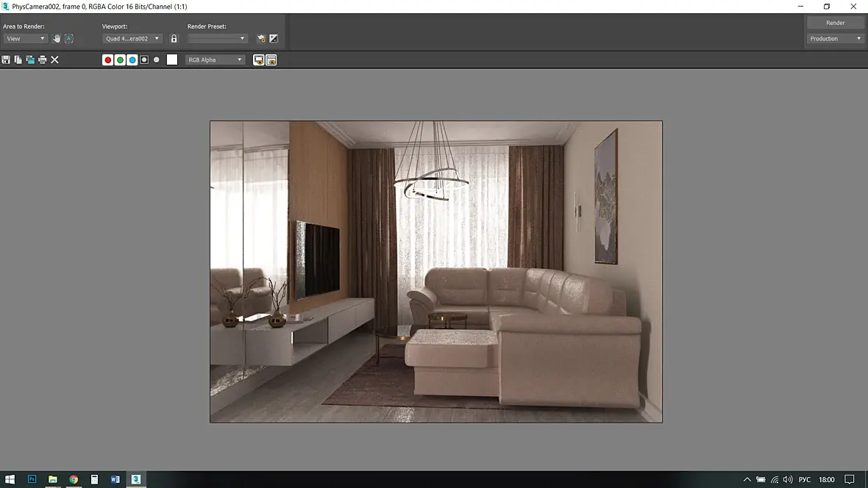Toggle the UI frame display button
This screenshot has height=488, width=868.
coord(271,60)
